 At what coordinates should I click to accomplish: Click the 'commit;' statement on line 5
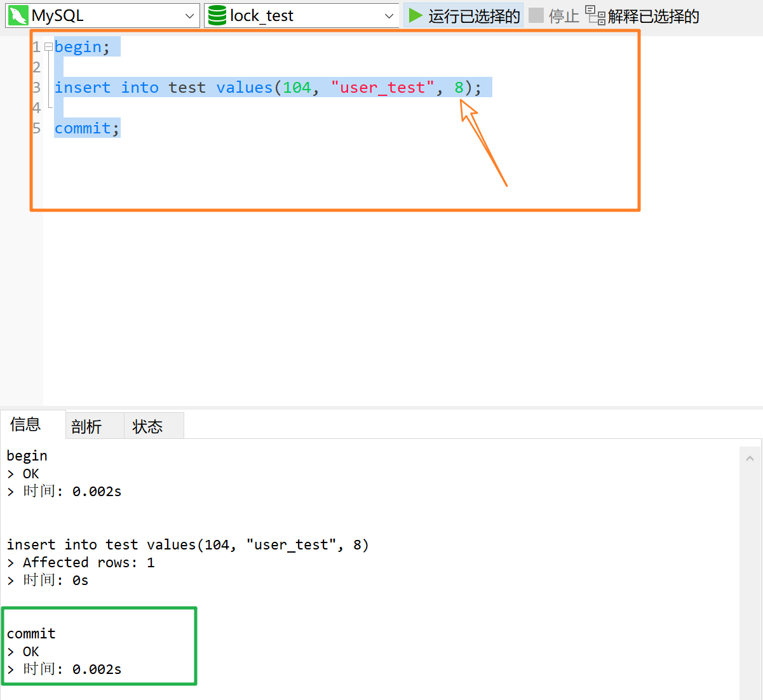87,128
